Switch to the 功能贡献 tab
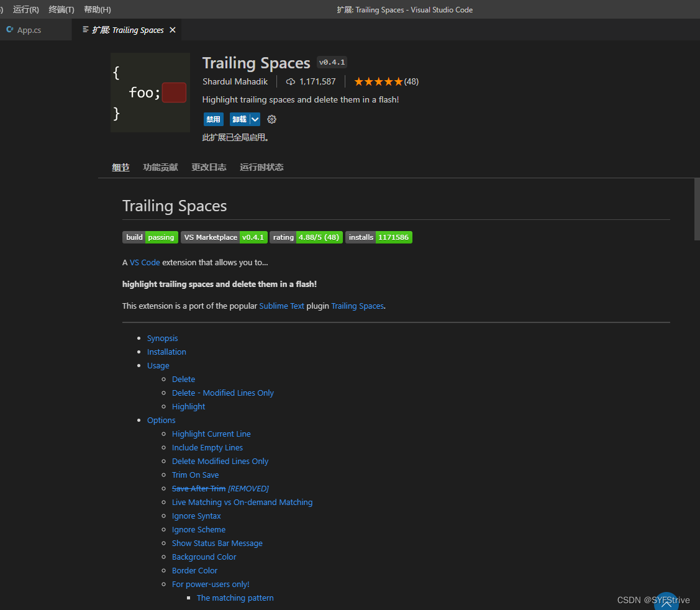Viewport: 700px width, 610px height. point(160,168)
